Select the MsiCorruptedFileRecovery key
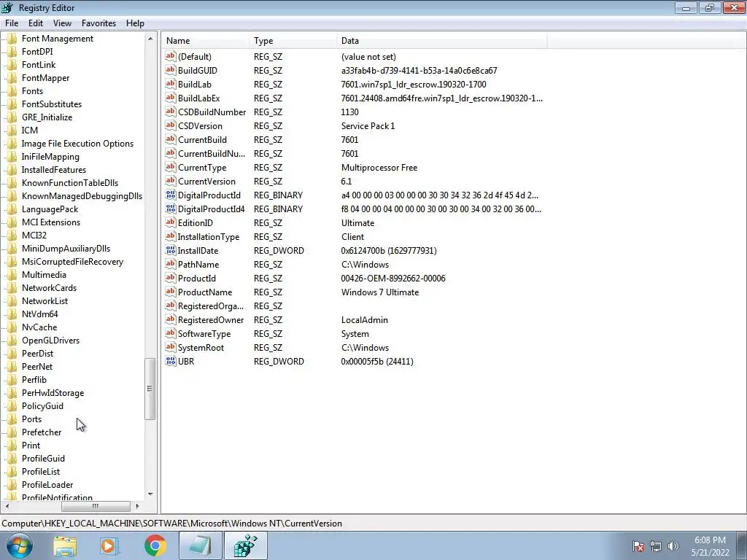The image size is (747, 560). [x=72, y=262]
